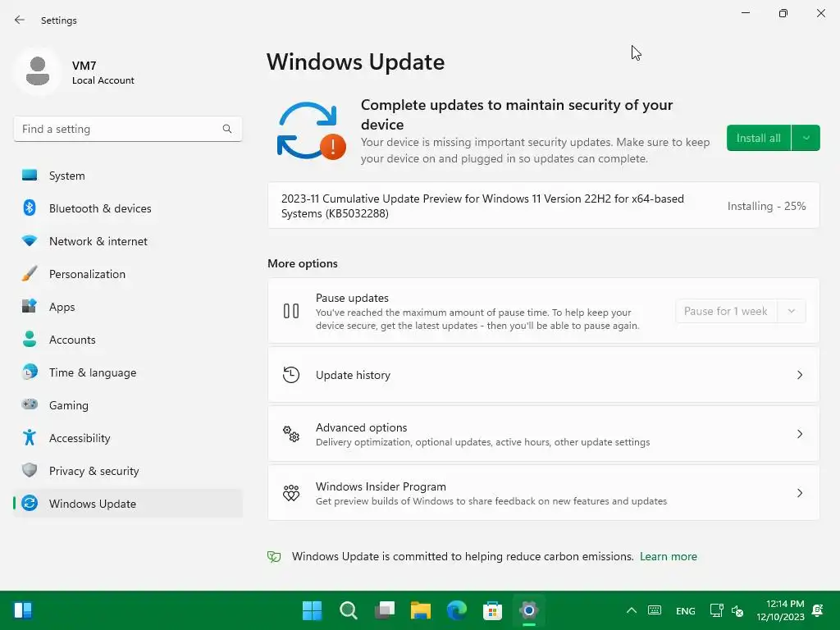Click the touch keyboard tray icon

coord(654,610)
